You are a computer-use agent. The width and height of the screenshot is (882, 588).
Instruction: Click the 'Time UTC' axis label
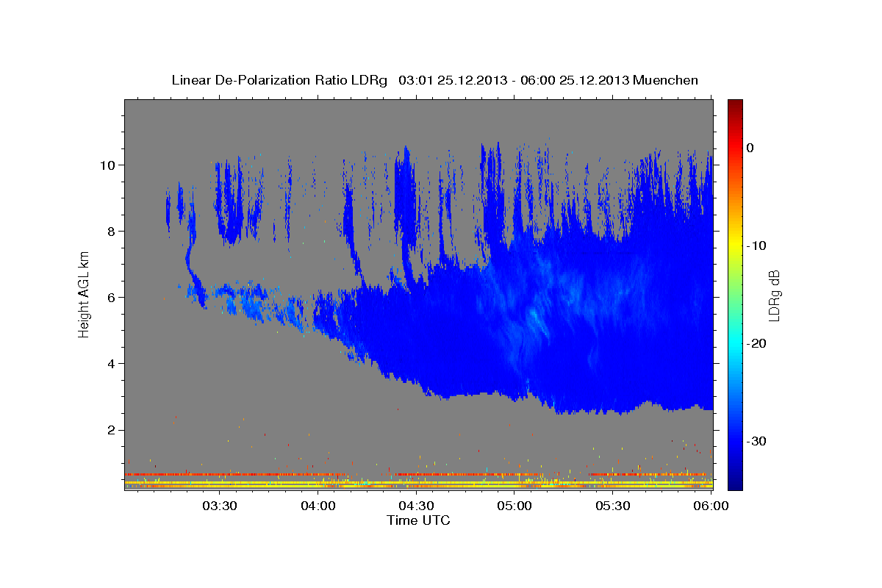click(x=418, y=520)
